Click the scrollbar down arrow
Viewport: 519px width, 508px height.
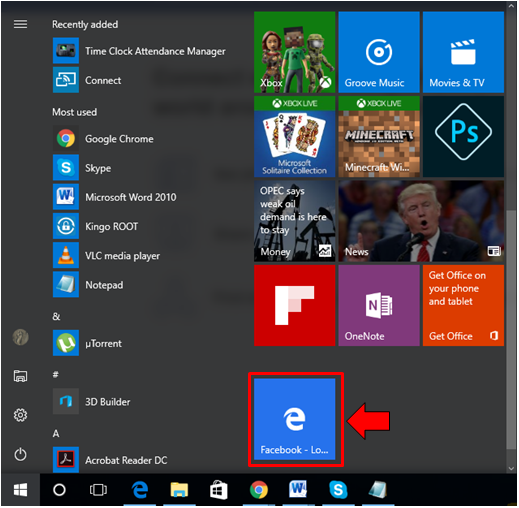pyautogui.click(x=511, y=468)
